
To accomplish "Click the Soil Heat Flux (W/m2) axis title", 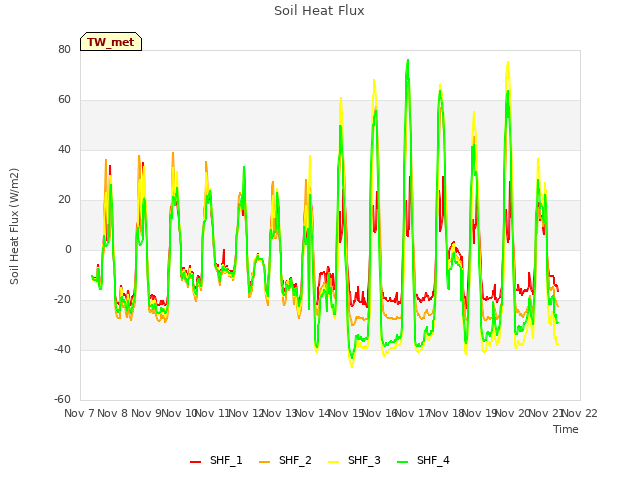I will point(14,226).
